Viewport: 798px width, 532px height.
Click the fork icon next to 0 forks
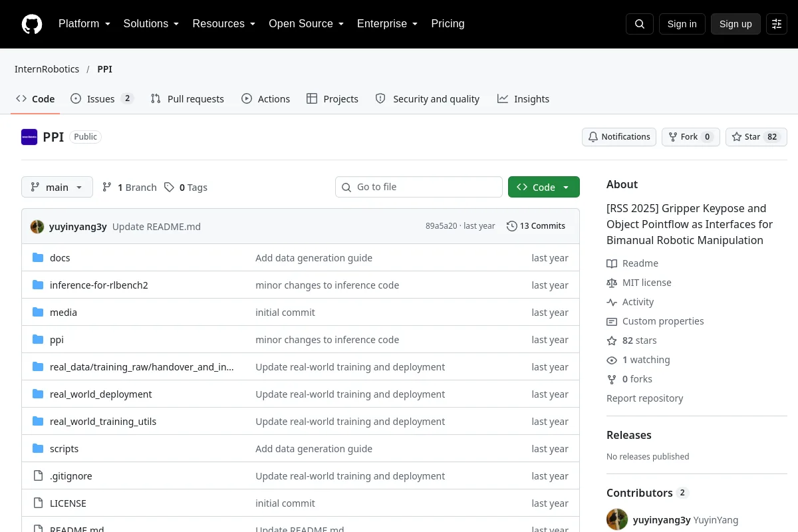click(x=612, y=379)
